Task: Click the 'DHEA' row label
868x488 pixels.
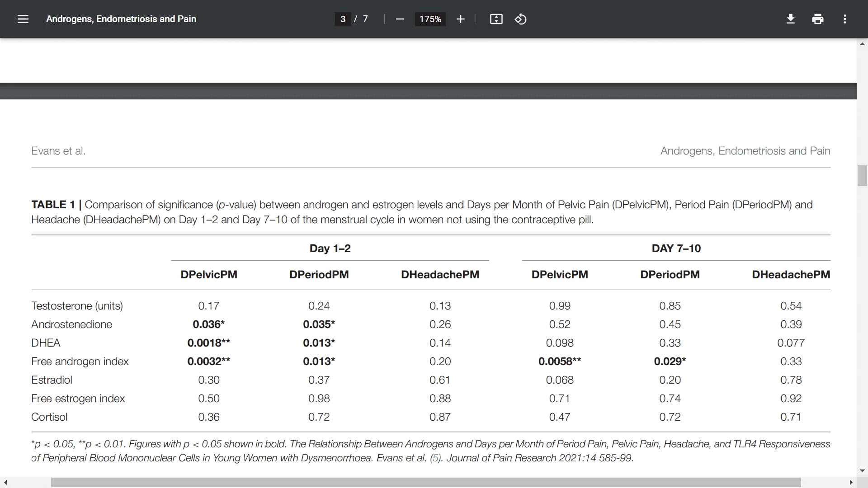Action: coord(46,343)
